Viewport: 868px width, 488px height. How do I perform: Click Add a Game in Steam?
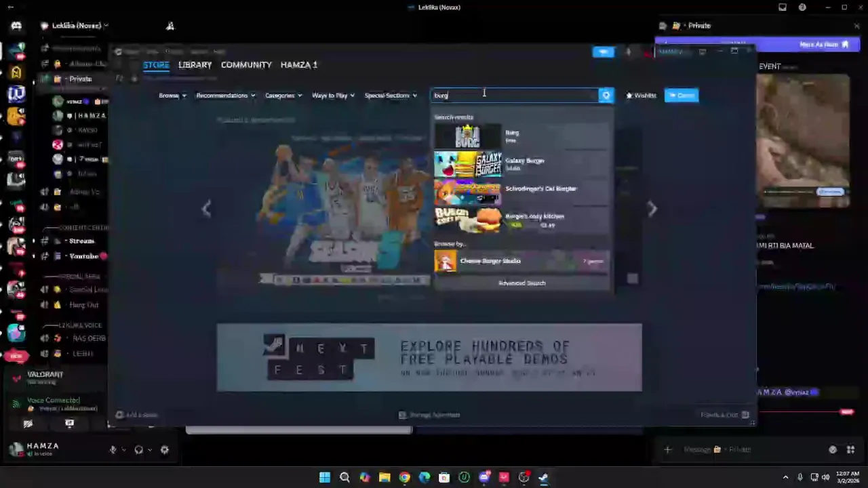(x=136, y=415)
